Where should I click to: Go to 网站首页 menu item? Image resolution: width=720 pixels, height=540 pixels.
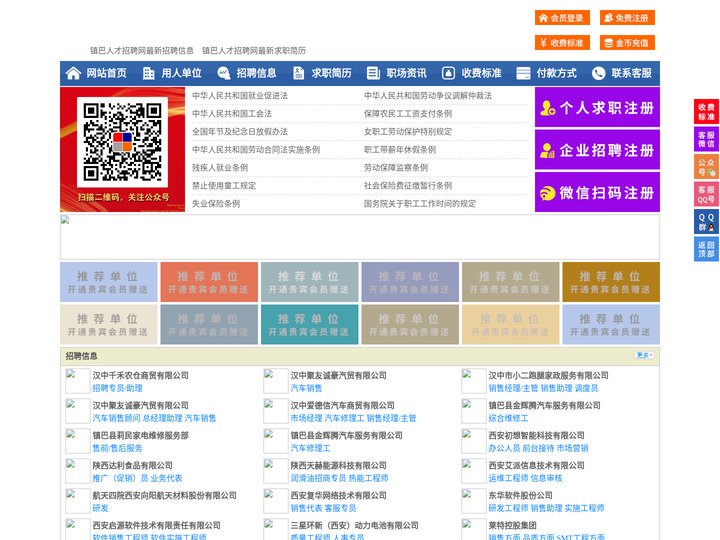click(107, 73)
